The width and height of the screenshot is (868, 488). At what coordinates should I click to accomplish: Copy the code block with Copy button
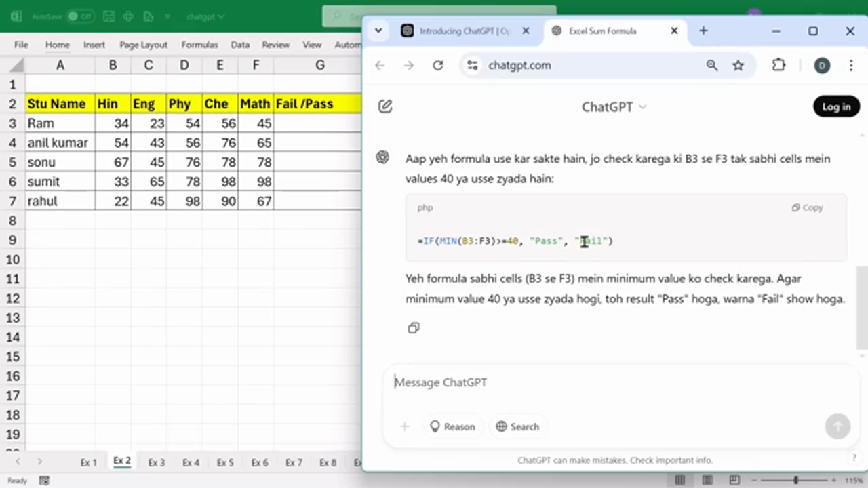(808, 207)
